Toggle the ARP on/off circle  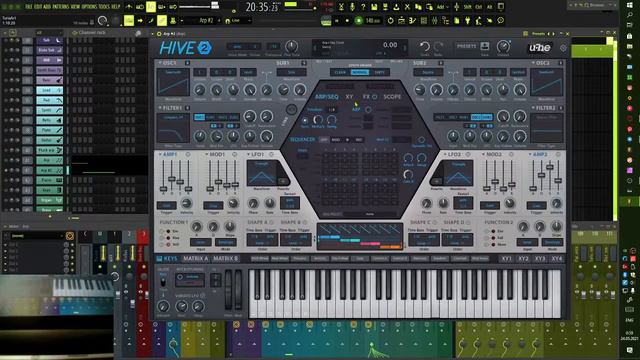(x=368, y=109)
